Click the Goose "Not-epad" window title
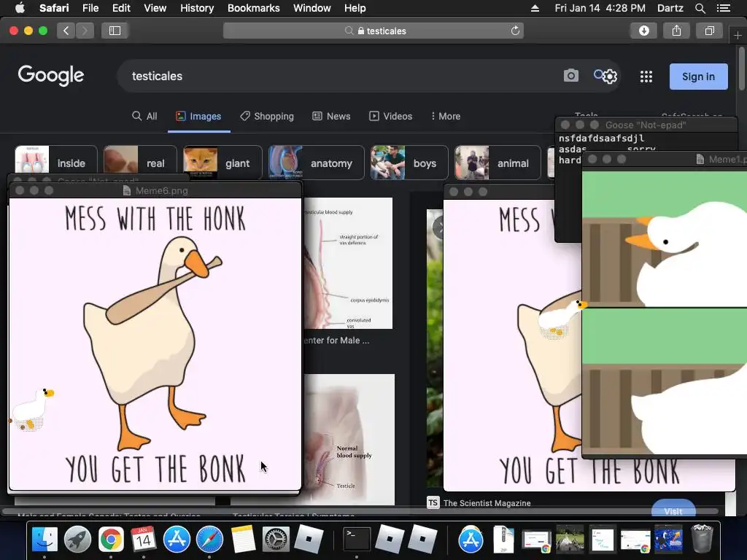 pyautogui.click(x=646, y=125)
